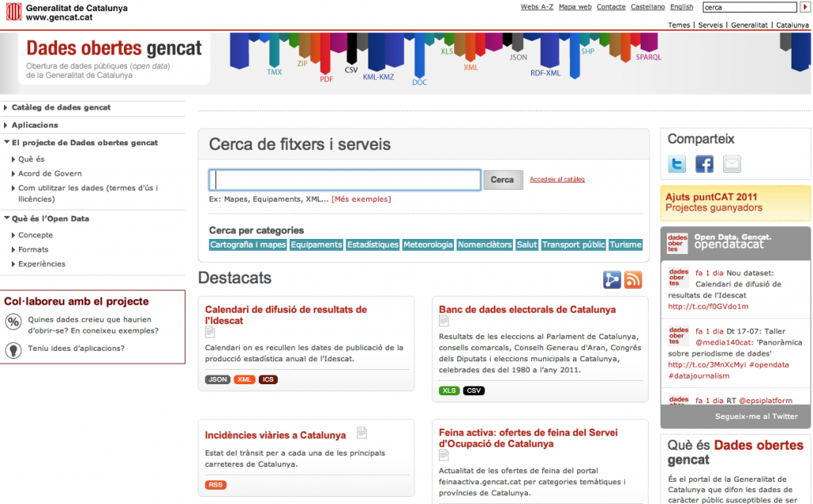The height and width of the screenshot is (504, 813).
Task: Switch language to Castellano
Action: click(x=648, y=6)
